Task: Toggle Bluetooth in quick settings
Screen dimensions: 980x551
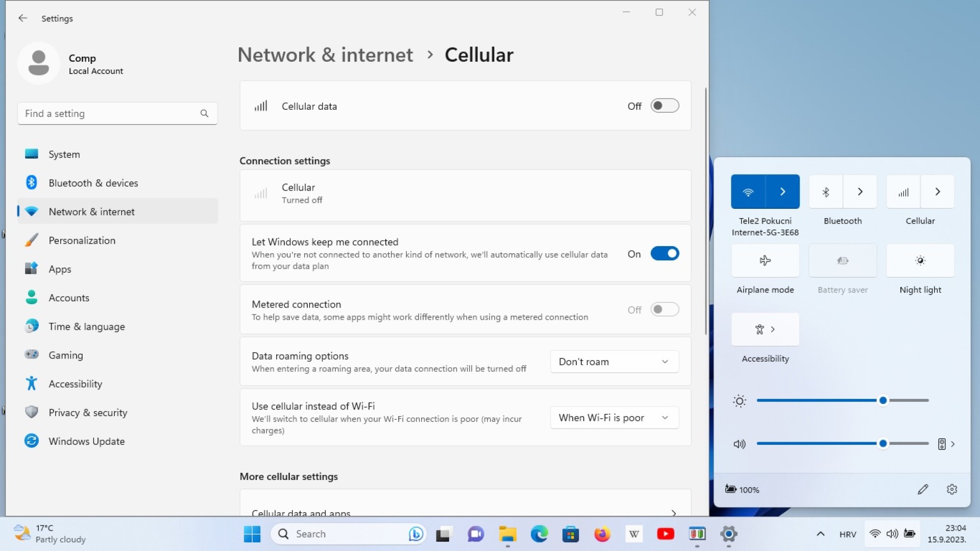Action: tap(826, 192)
